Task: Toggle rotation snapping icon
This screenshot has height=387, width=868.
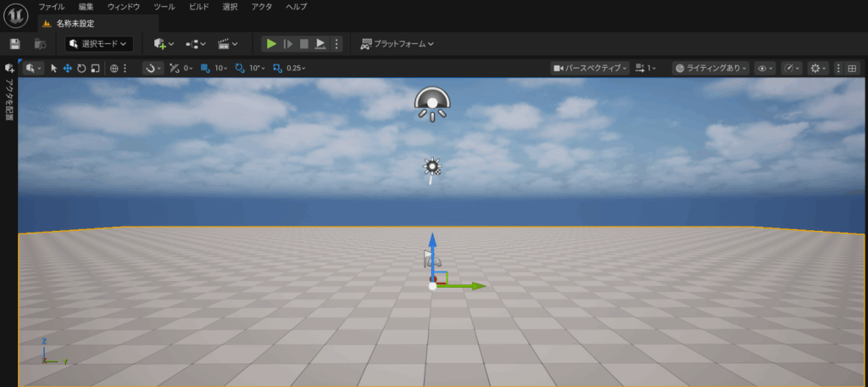Action: point(239,69)
